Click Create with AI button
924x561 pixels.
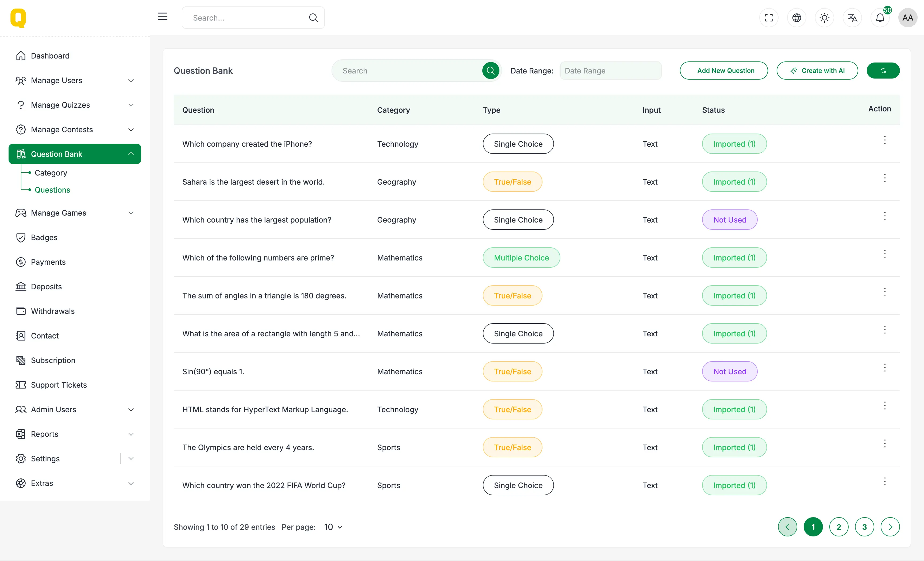point(817,71)
